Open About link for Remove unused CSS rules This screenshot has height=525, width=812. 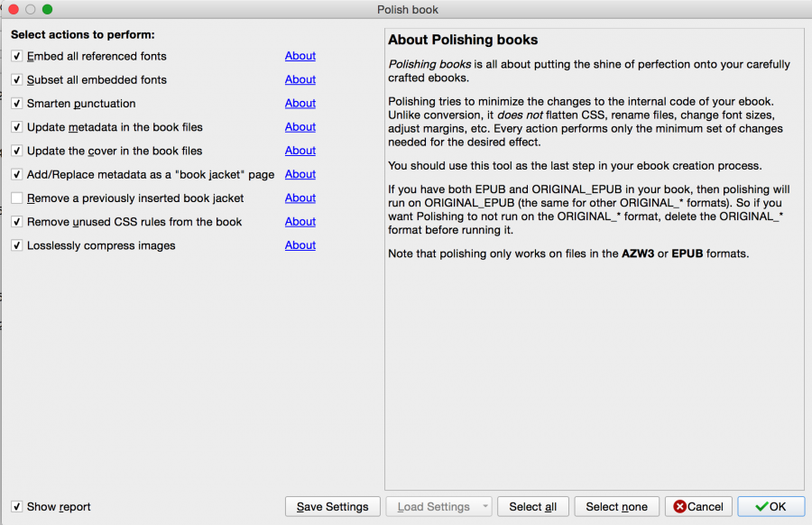click(300, 222)
